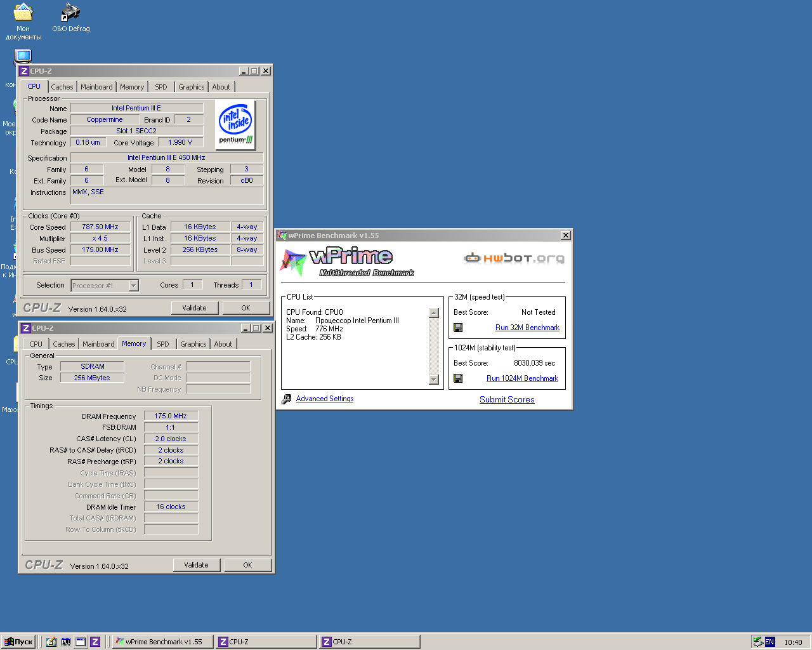The width and height of the screenshot is (812, 650).
Task: Run the 1024M Benchmark link
Action: coord(522,378)
